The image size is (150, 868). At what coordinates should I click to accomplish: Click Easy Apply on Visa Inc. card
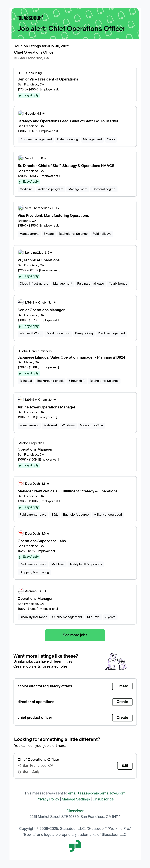point(29,182)
